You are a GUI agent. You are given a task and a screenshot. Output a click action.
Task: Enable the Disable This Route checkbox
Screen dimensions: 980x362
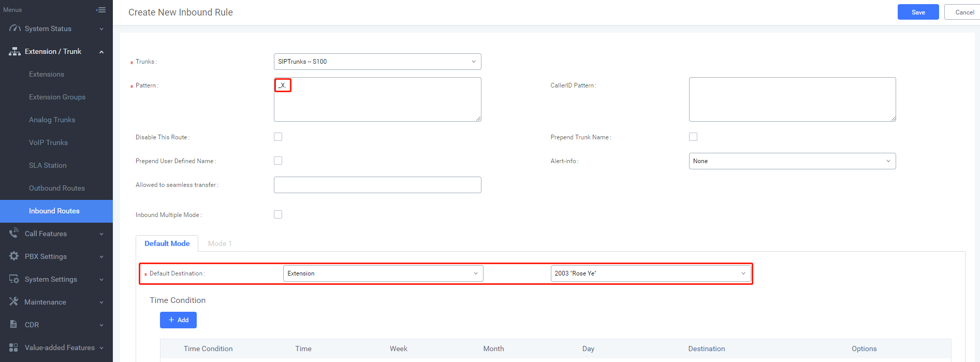pos(278,137)
